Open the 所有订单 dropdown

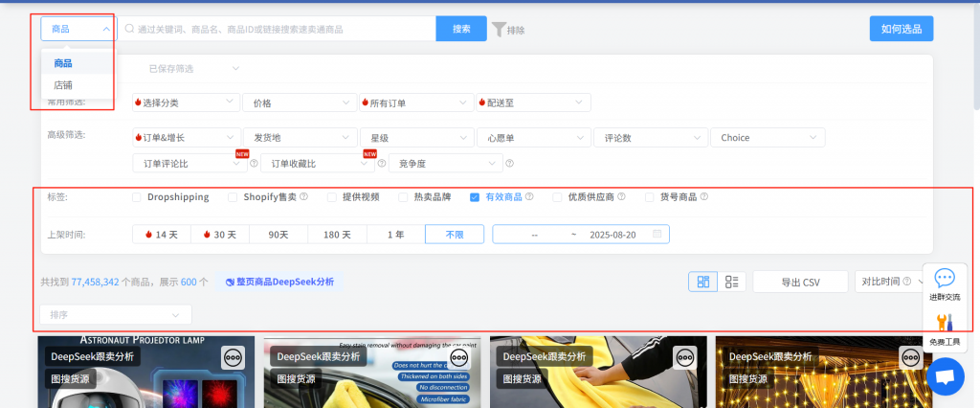416,102
